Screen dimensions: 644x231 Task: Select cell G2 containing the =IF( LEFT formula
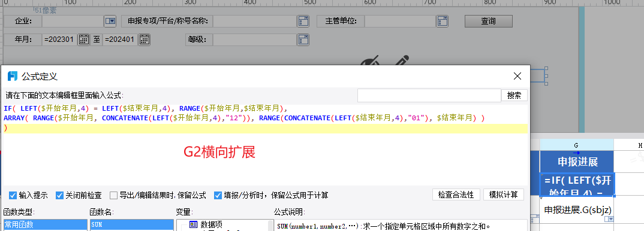click(577, 184)
